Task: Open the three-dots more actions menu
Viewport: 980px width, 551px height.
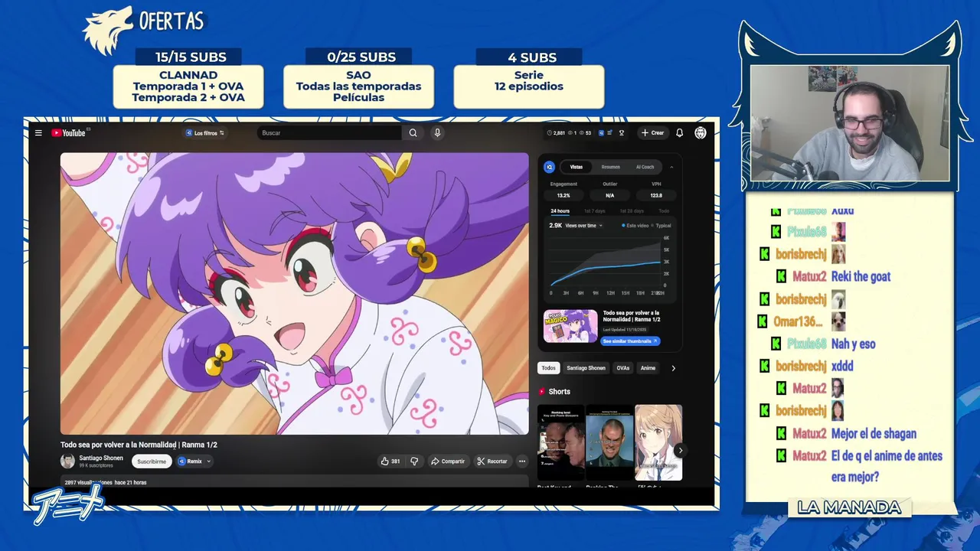Action: coord(522,461)
